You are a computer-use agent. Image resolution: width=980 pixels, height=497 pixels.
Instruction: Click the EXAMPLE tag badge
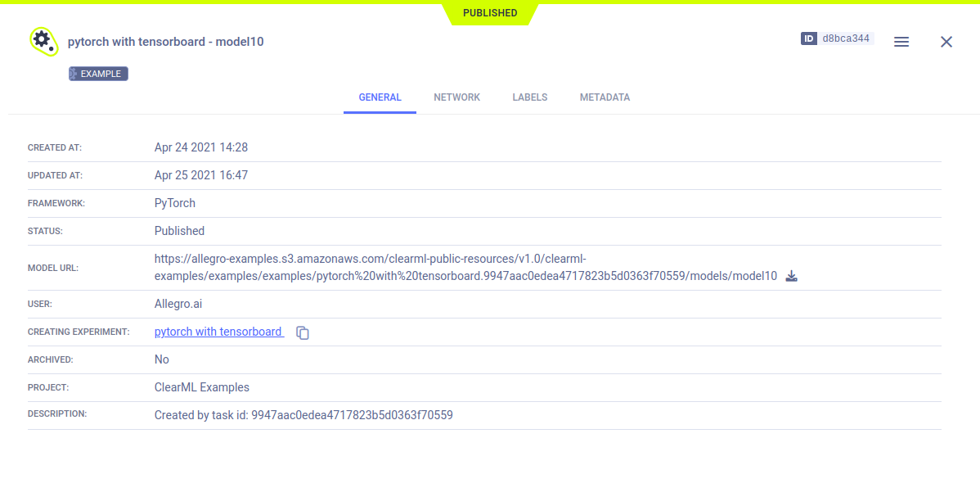click(x=98, y=74)
